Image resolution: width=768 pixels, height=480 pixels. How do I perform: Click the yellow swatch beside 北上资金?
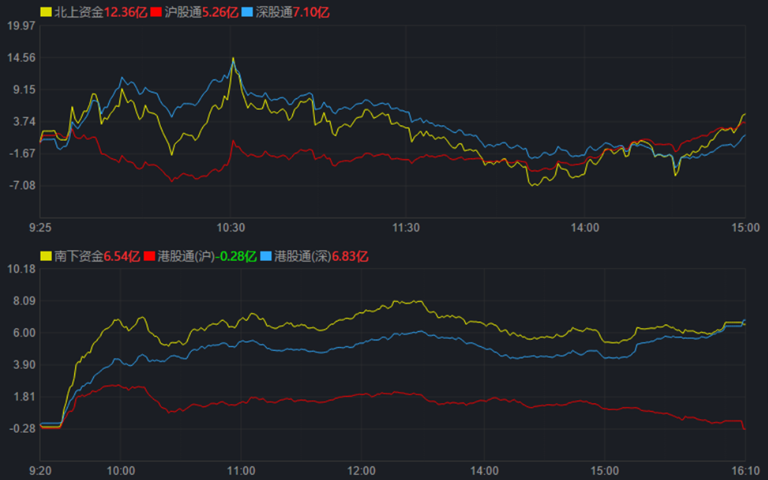tap(46, 11)
